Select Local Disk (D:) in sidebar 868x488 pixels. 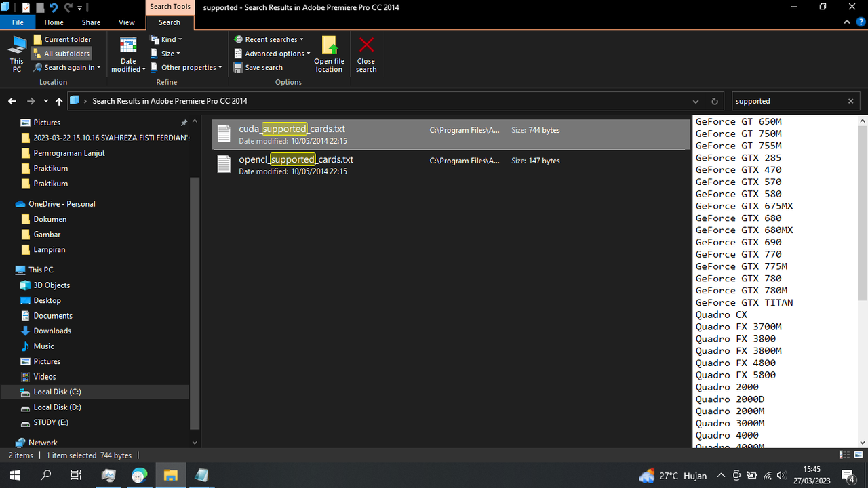tap(57, 407)
